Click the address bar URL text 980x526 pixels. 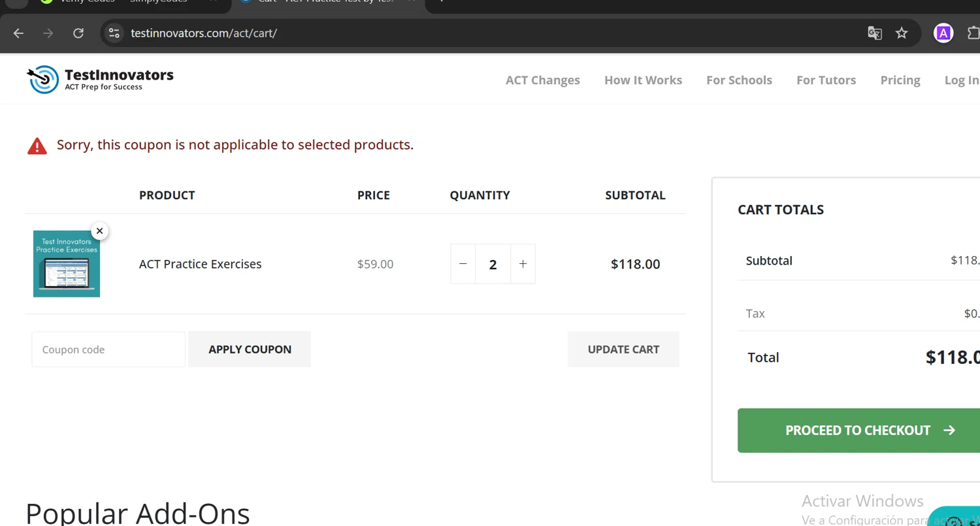point(204,33)
